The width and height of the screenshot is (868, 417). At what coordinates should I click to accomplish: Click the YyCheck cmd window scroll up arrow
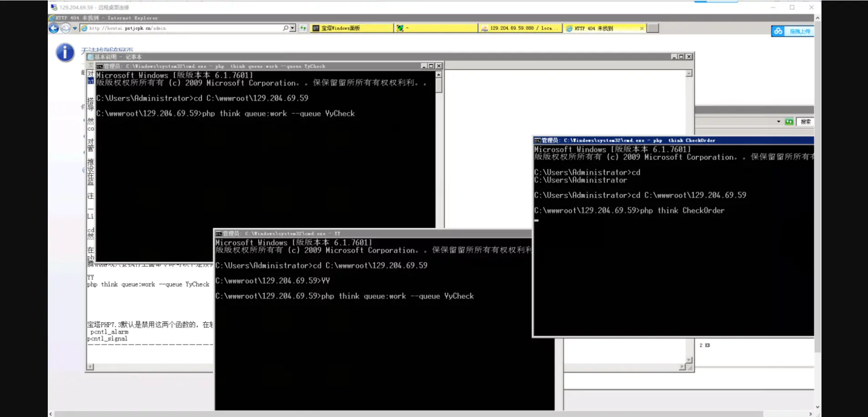439,75
